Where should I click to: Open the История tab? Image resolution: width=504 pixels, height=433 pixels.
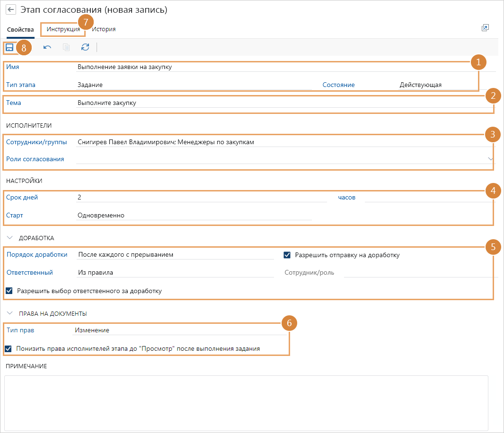pos(104,29)
